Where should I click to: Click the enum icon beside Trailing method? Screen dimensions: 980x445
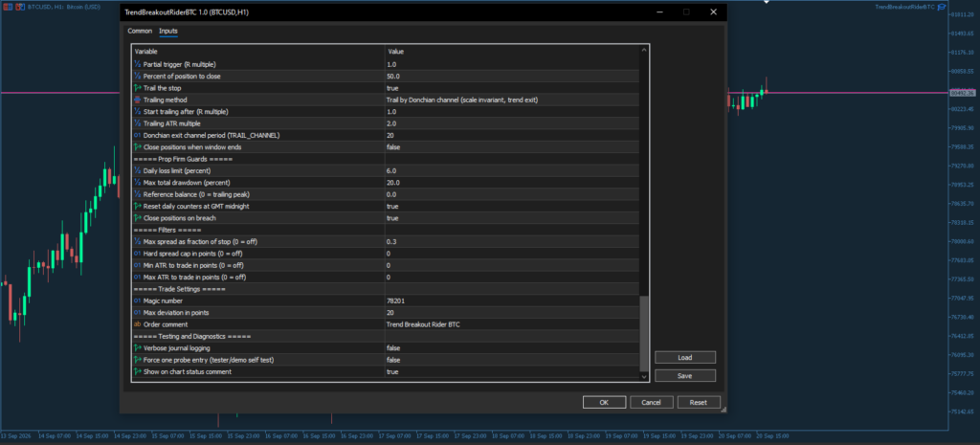[138, 100]
